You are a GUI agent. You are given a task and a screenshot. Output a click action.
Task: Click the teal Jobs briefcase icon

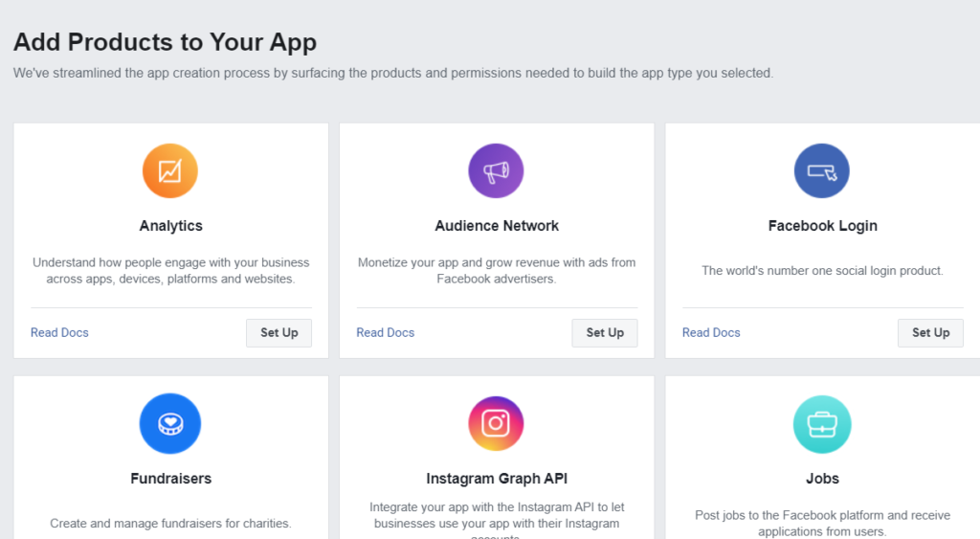coord(822,424)
